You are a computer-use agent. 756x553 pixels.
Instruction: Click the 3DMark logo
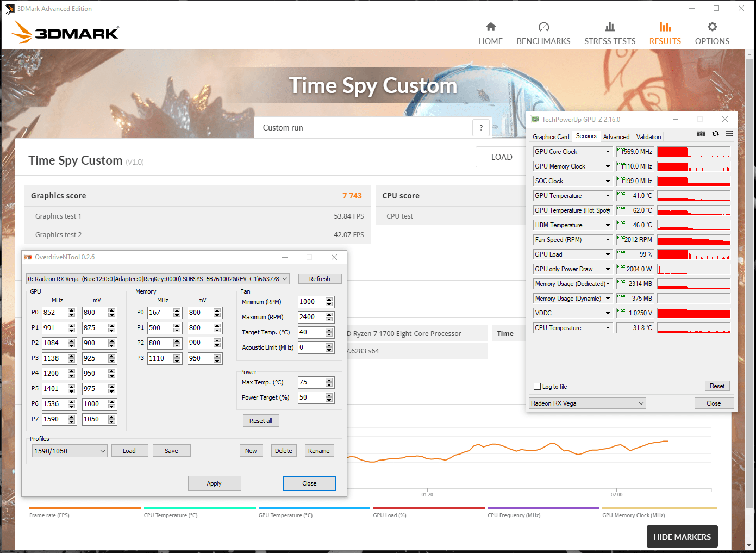click(x=65, y=32)
